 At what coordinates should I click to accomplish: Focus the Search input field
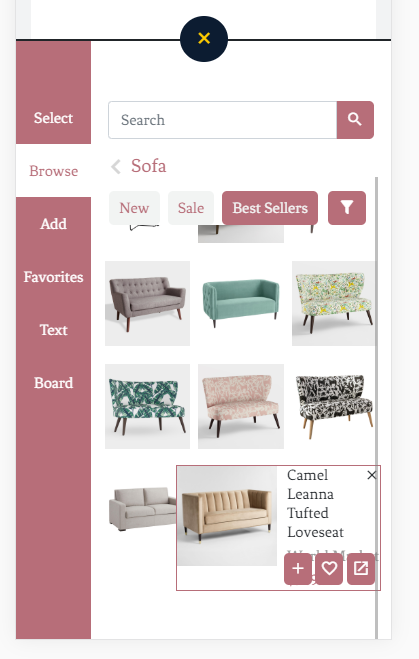(x=223, y=120)
